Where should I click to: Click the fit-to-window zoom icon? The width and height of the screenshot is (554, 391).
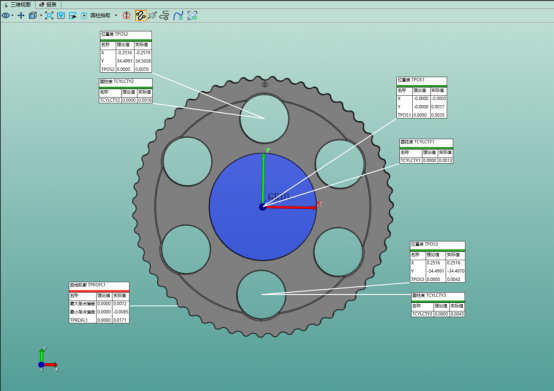(x=49, y=16)
